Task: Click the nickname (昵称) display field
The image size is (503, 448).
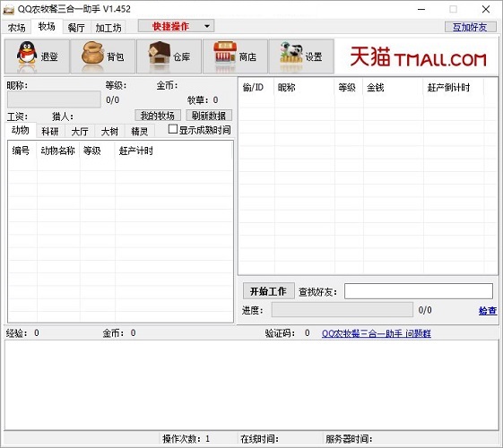Action: coord(54,99)
